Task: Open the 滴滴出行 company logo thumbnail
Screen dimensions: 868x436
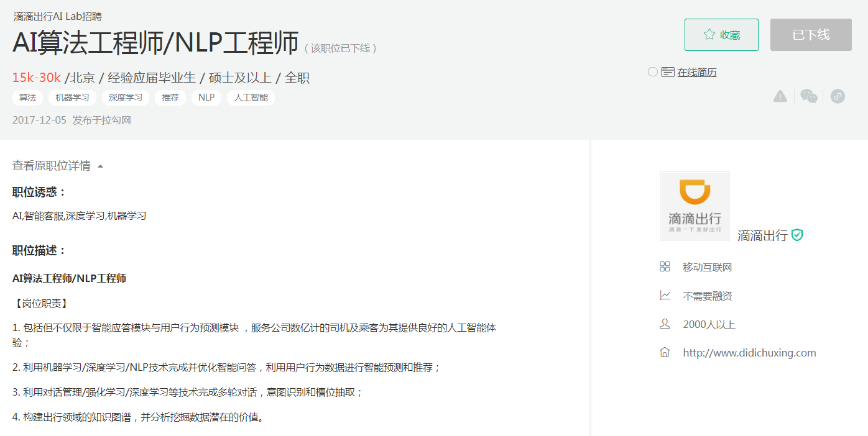Action: coord(695,206)
